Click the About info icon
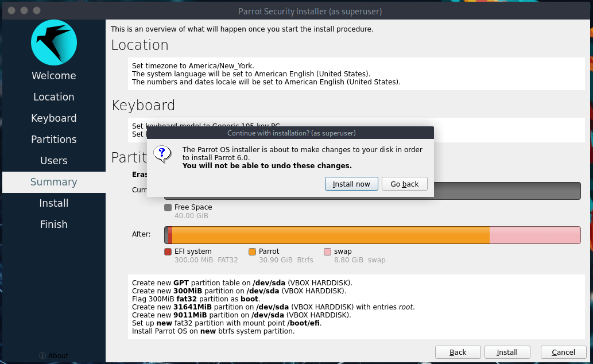This screenshot has height=364, width=593. pos(42,356)
